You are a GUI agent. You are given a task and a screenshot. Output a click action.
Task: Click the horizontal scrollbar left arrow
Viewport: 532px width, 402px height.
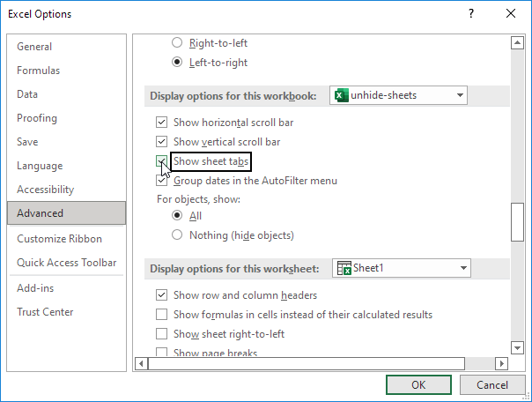[x=139, y=362]
